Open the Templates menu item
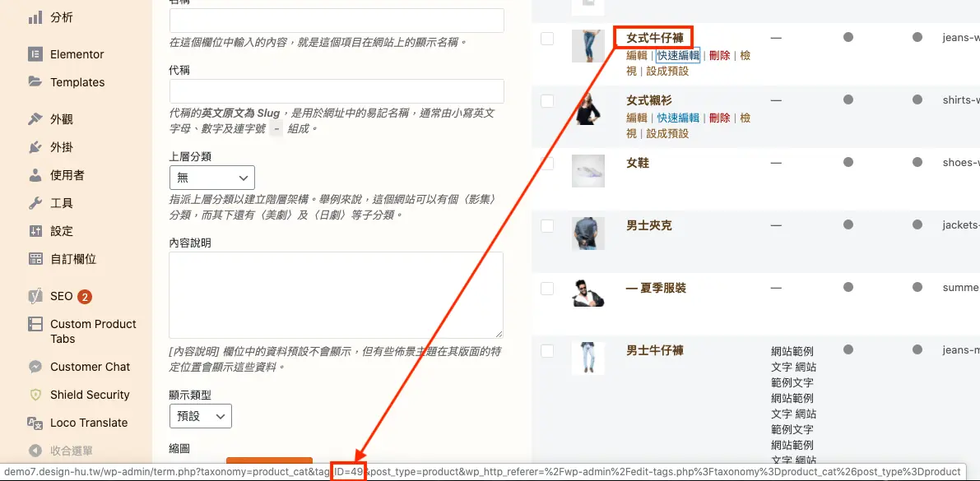This screenshot has height=481, width=980. (x=77, y=82)
